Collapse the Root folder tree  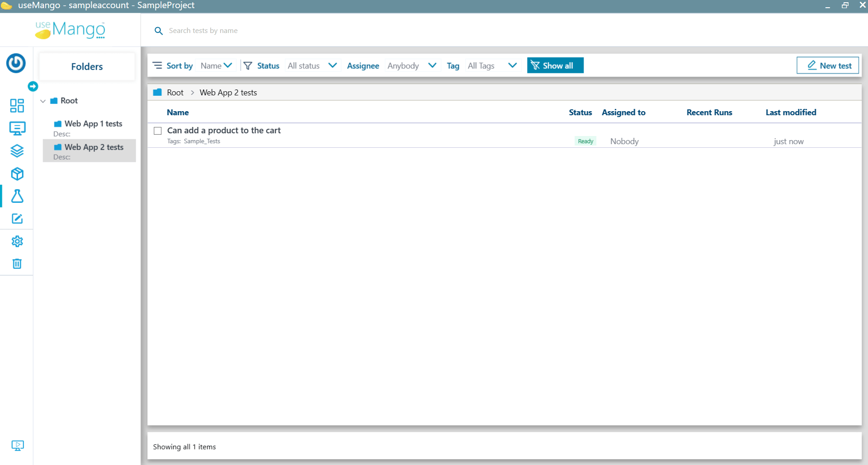43,101
